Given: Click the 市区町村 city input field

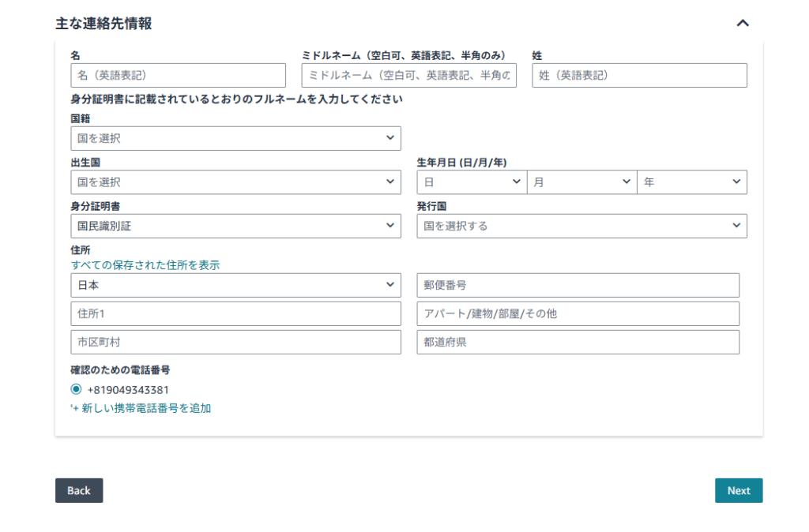Looking at the screenshot, I should (235, 343).
